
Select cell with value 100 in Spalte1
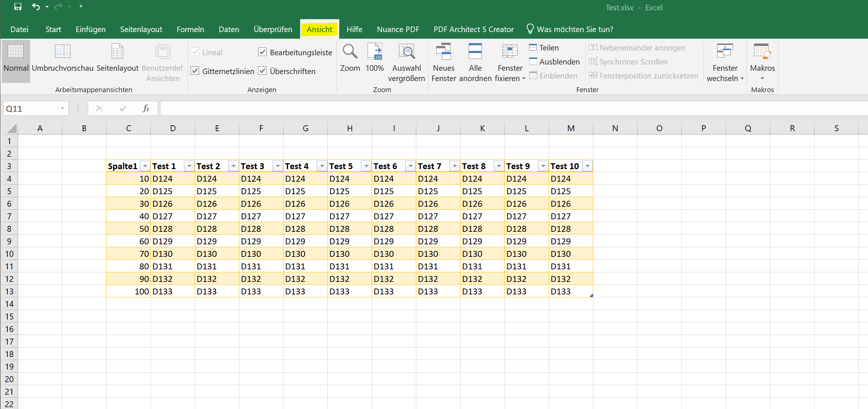click(128, 291)
